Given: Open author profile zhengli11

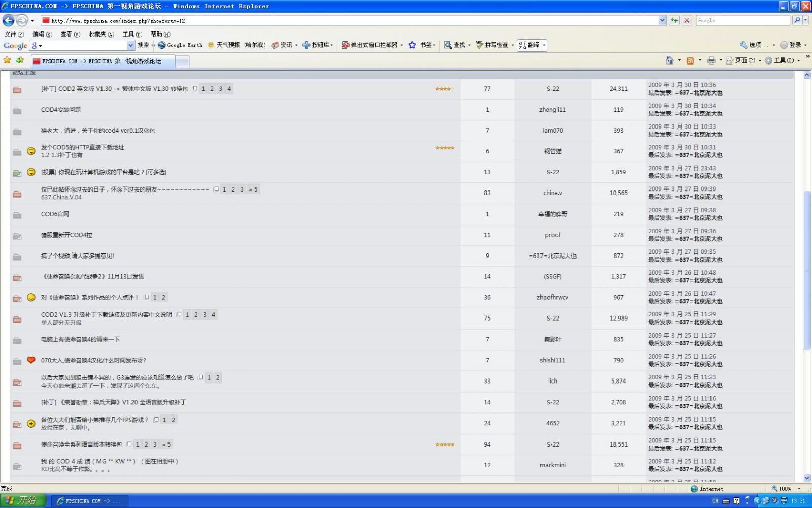Looking at the screenshot, I should point(552,110).
